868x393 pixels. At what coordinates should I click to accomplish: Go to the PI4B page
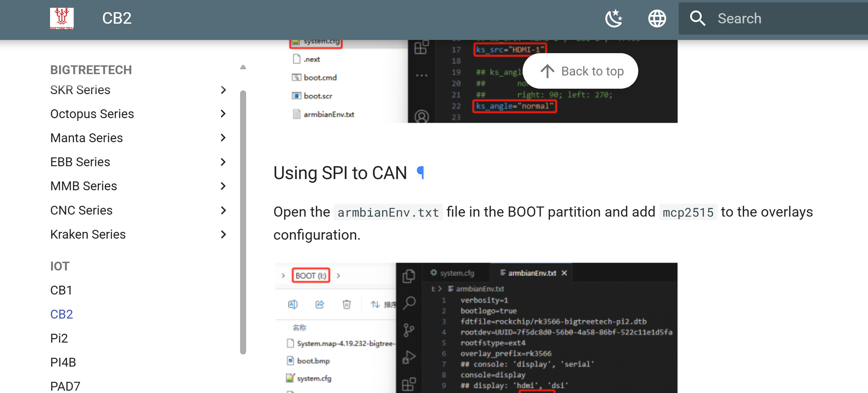[x=63, y=362]
